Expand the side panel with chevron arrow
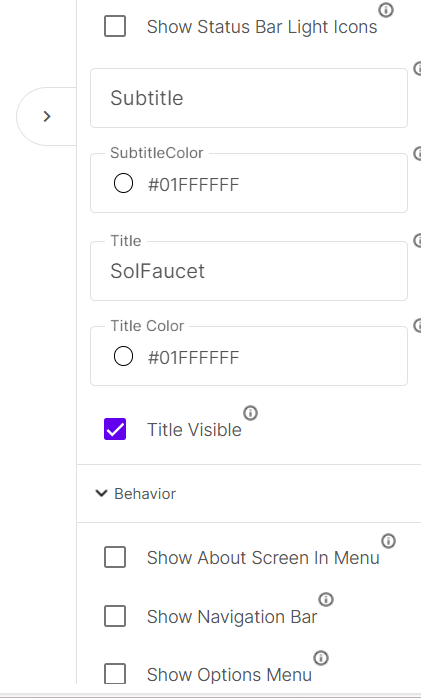Image resolution: width=421 pixels, height=698 pixels. pos(47,117)
